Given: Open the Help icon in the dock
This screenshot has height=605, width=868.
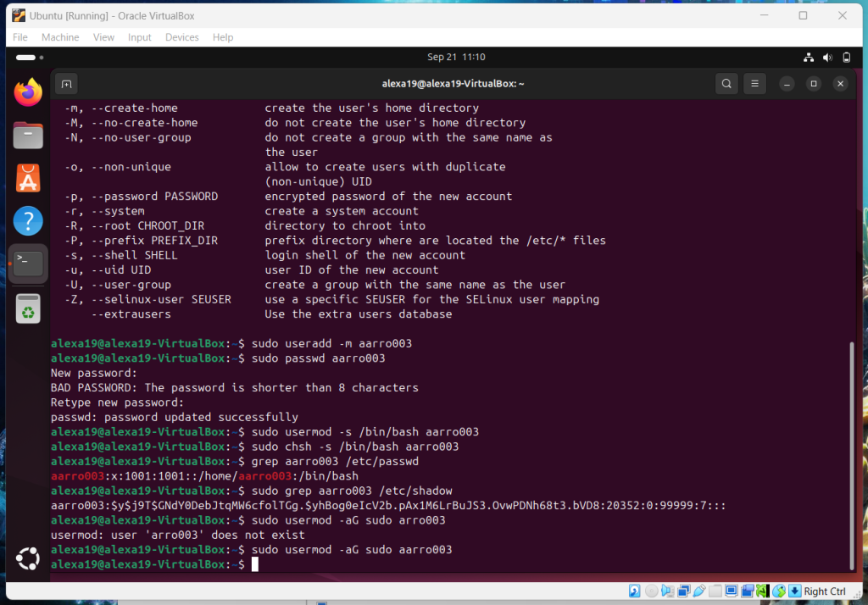Looking at the screenshot, I should coord(28,221).
